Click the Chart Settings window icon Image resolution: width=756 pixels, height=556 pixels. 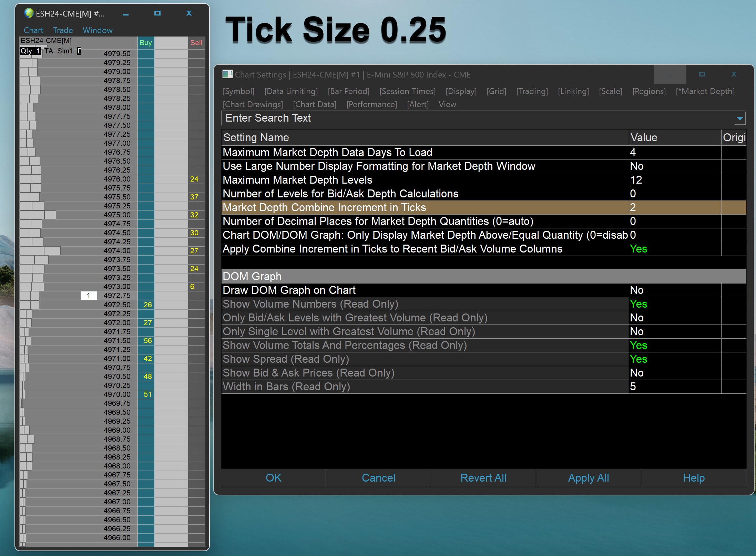coord(227,74)
